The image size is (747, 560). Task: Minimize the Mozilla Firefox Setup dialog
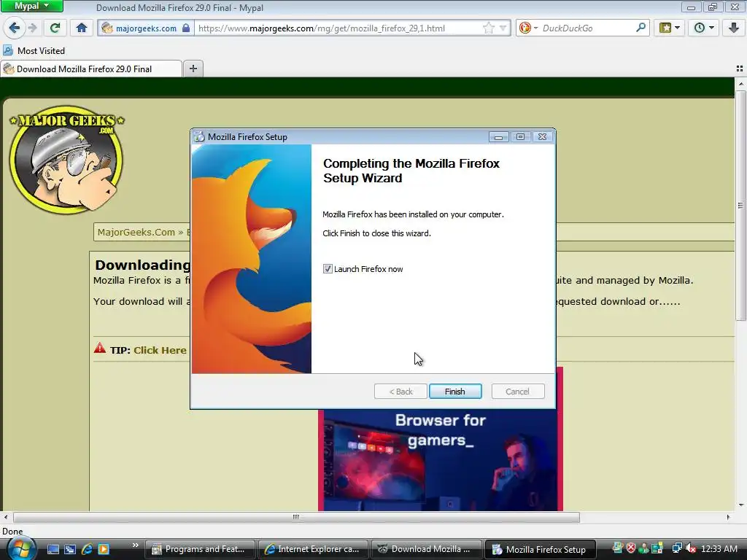498,137
